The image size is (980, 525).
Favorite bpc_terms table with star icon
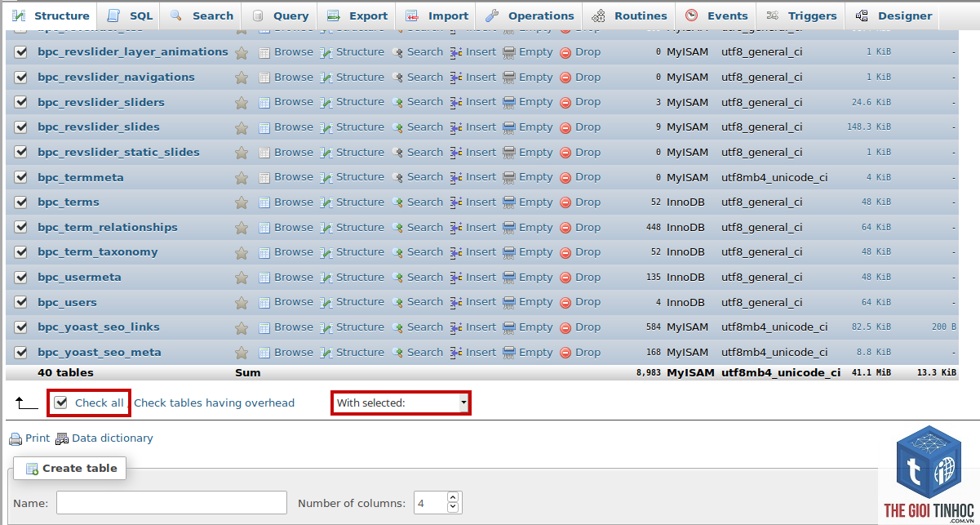tap(242, 202)
